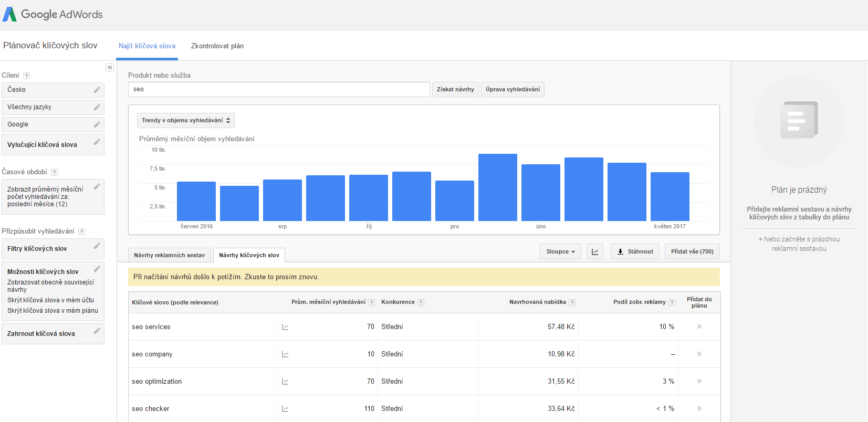The image size is (868, 422).
Task: Click Skrýt klíčová slova v mém účtu
Action: (50, 300)
